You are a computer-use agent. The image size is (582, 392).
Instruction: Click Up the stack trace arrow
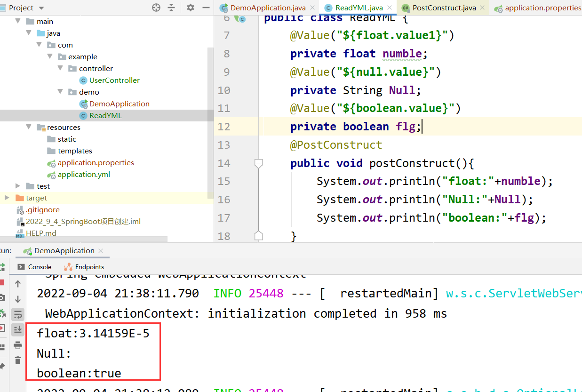point(18,284)
